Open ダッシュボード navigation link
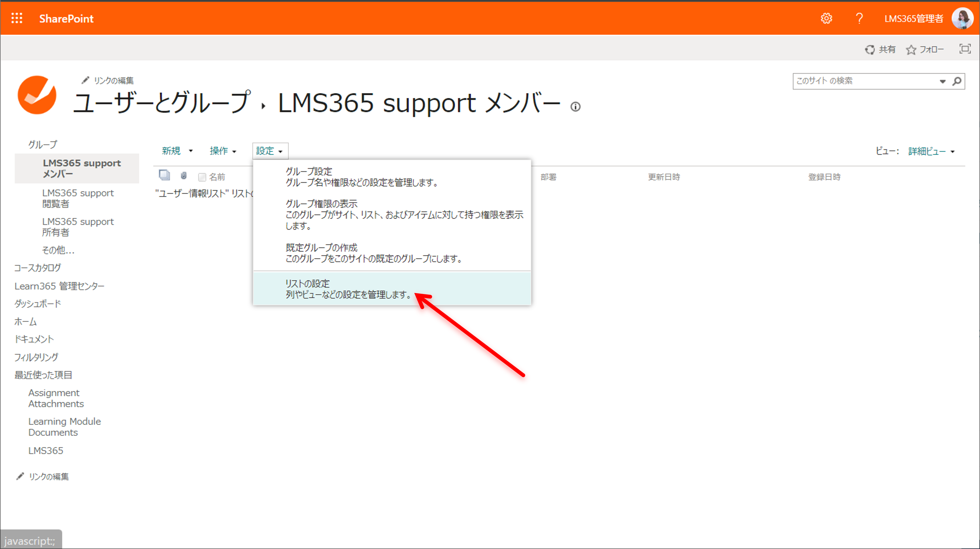 tap(38, 304)
